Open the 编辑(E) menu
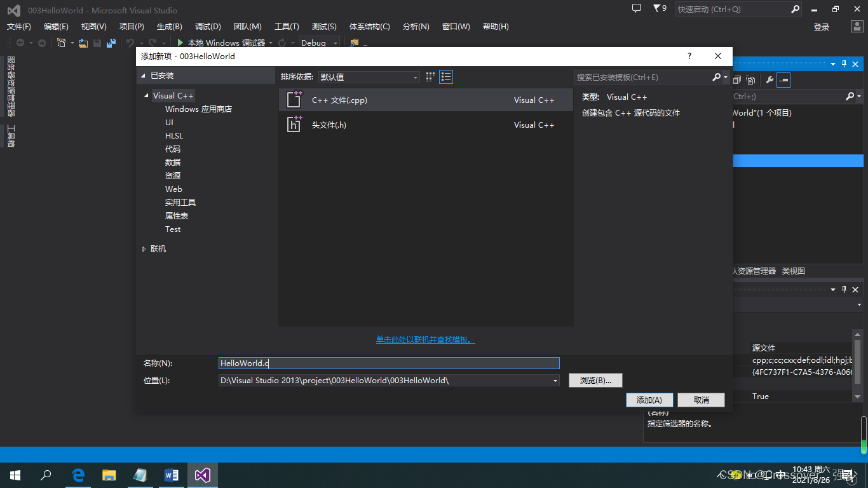The width and height of the screenshot is (868, 488). pyautogui.click(x=56, y=27)
